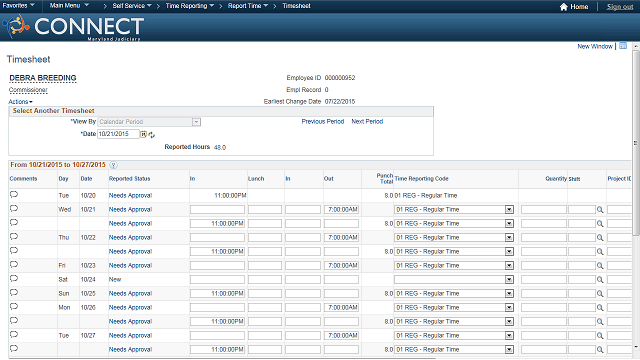Expand Time Reporting Code dropdown for Fri 10/23
Image resolution: width=640 pixels, height=360 pixels.
(509, 266)
